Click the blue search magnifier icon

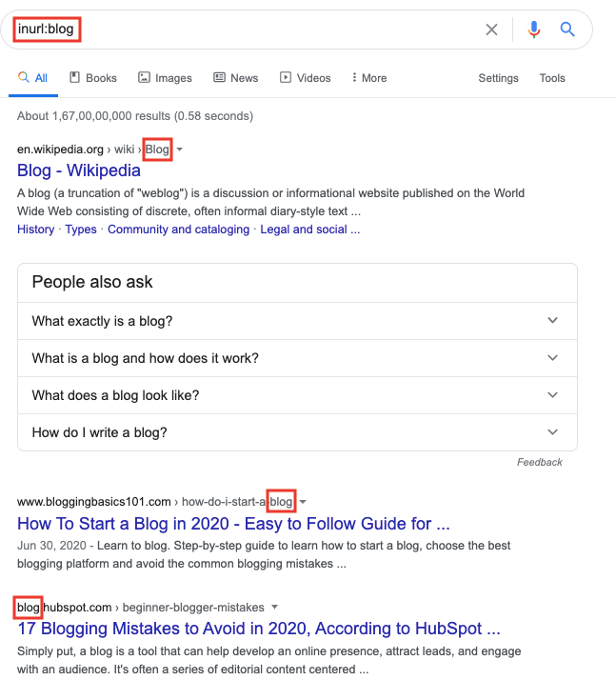pyautogui.click(x=567, y=30)
